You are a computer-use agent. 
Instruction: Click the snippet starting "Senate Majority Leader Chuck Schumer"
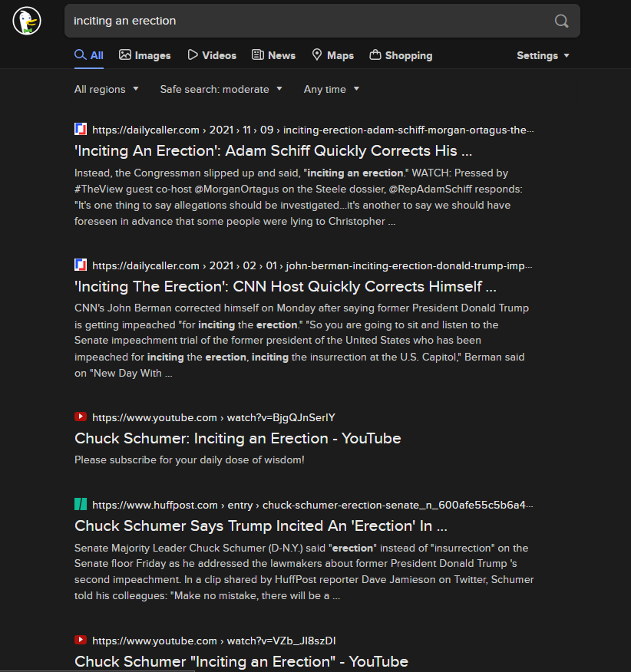pyautogui.click(x=304, y=572)
